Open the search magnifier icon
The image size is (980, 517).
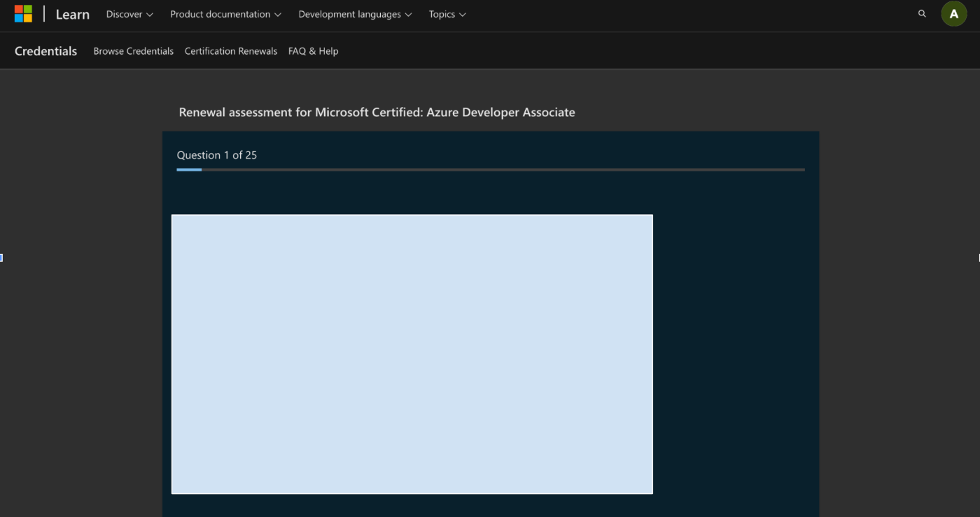click(922, 14)
